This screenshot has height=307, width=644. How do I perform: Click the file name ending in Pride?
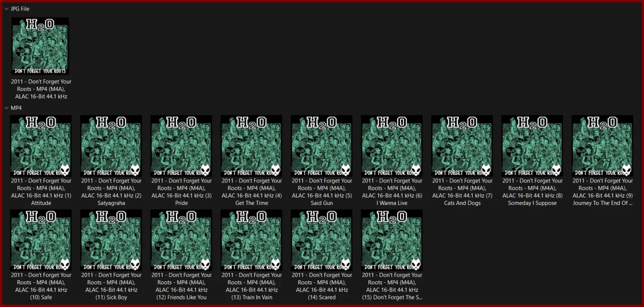point(181,192)
